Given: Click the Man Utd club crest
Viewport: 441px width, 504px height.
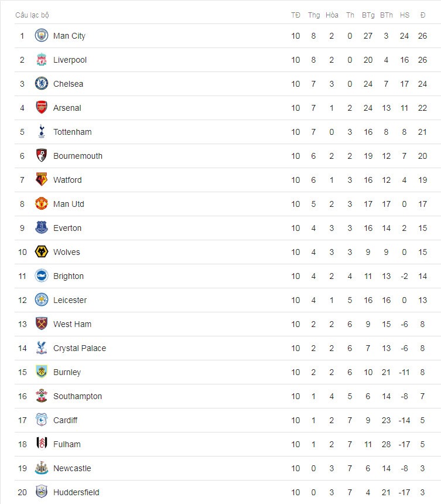Looking at the screenshot, I should tap(42, 203).
